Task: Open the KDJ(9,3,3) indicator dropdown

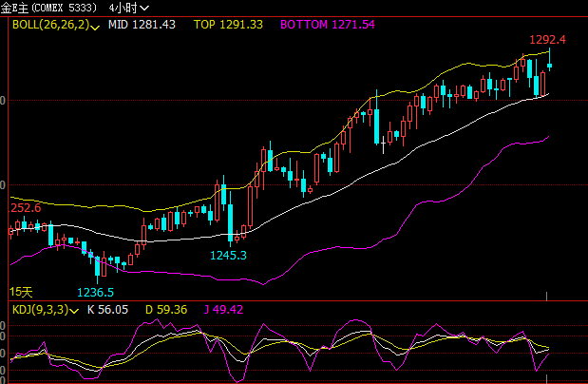Action: click(x=46, y=310)
